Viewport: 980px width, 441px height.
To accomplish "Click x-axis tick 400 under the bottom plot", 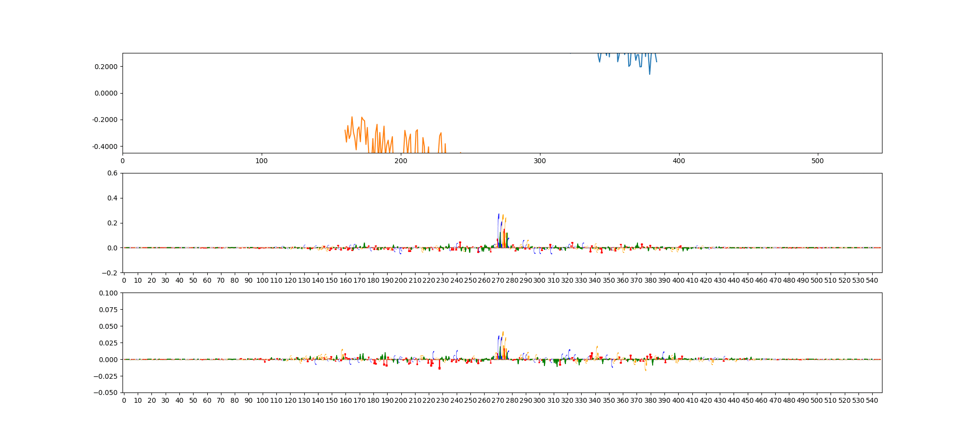I will tap(678, 400).
